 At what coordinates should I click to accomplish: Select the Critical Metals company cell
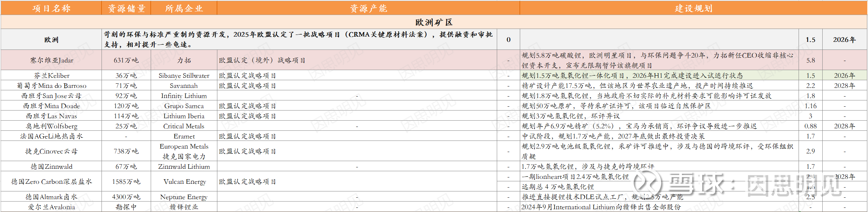(184, 126)
